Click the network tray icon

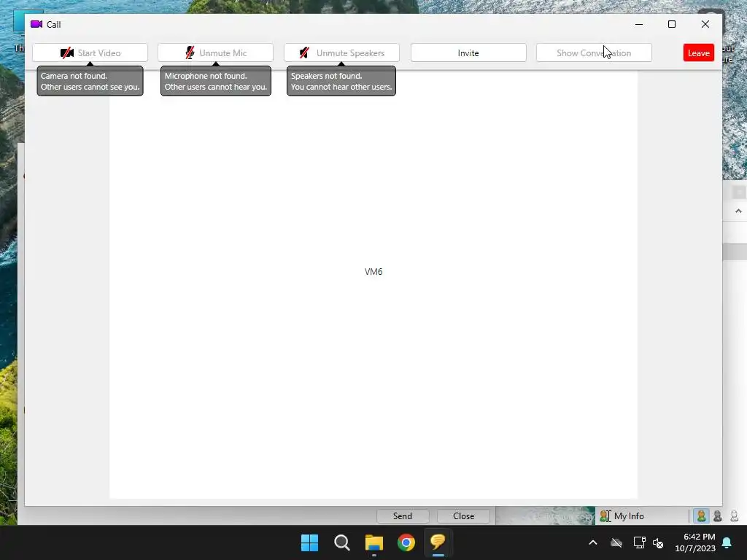[639, 542]
